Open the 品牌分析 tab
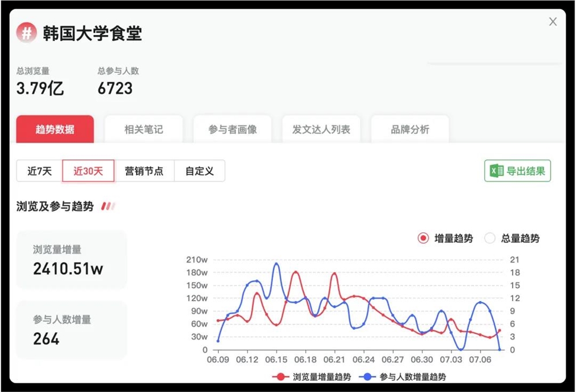Image resolution: width=576 pixels, height=392 pixels. tap(410, 129)
